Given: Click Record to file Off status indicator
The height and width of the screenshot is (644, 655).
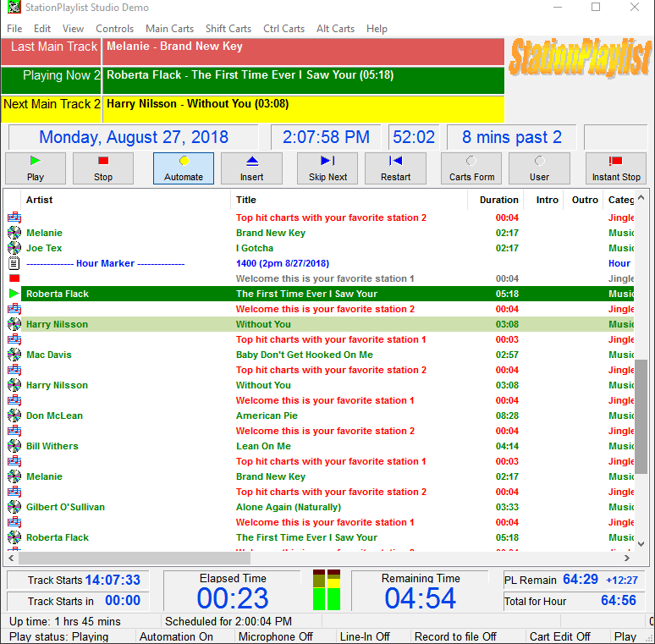Looking at the screenshot, I should coord(455,636).
